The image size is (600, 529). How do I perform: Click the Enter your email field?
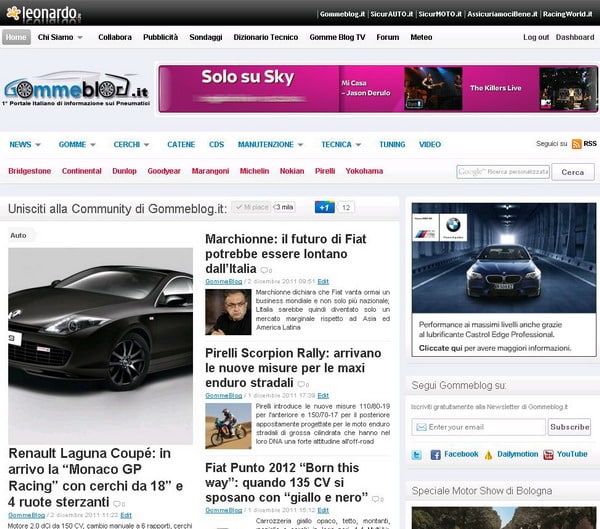pyautogui.click(x=479, y=427)
